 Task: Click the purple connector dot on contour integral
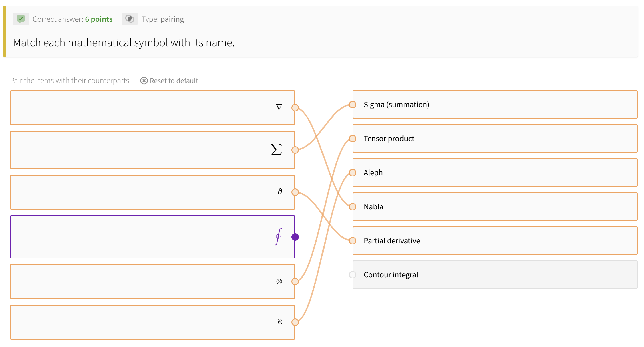(295, 237)
